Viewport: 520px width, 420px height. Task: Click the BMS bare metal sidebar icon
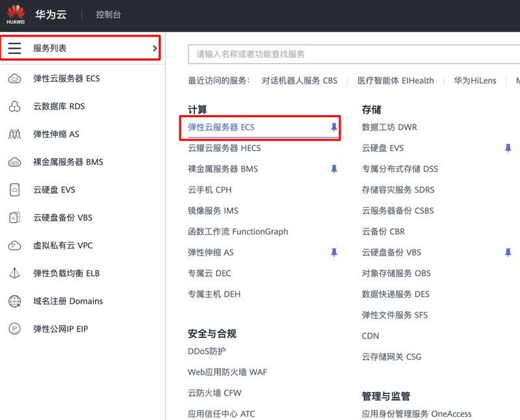(14, 163)
